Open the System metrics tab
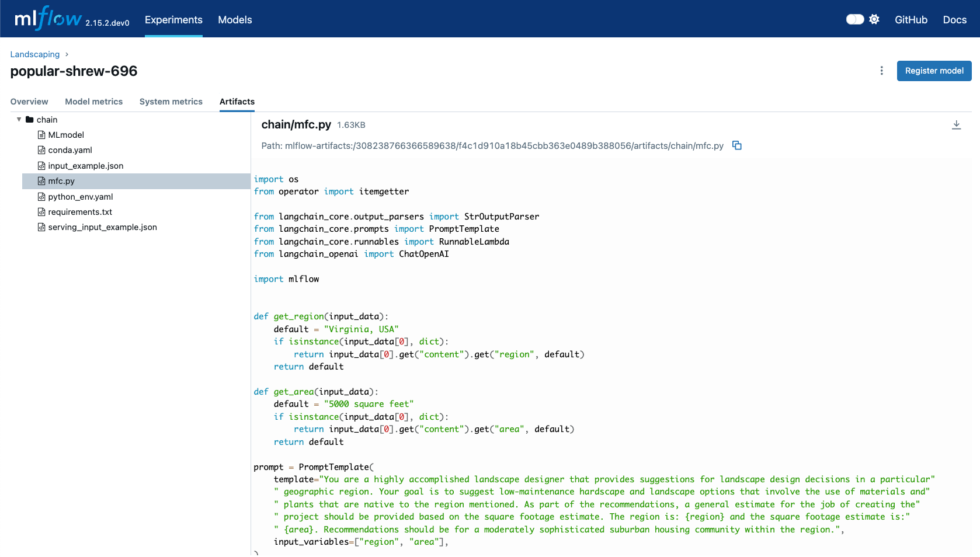Image resolution: width=980 pixels, height=557 pixels. [171, 102]
